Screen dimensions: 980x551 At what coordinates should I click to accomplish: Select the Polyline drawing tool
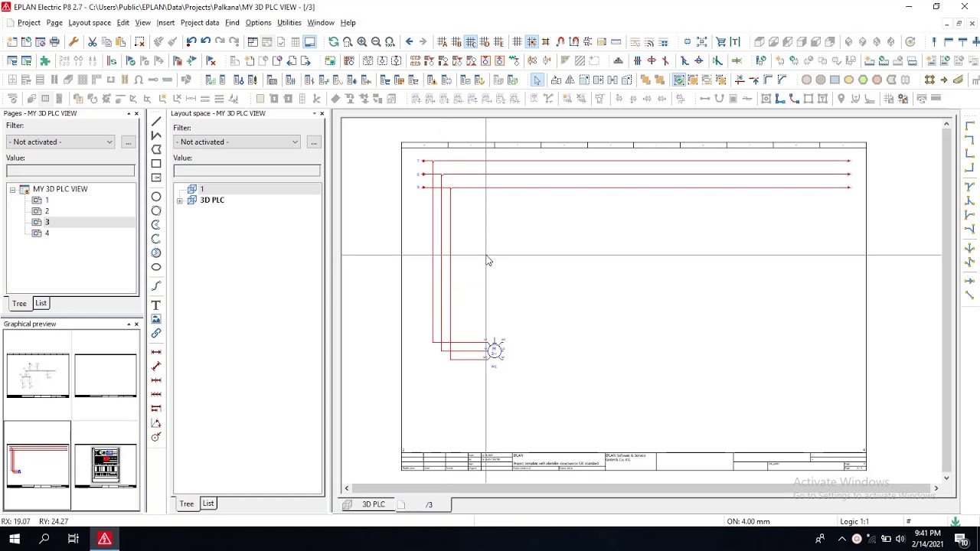[156, 135]
